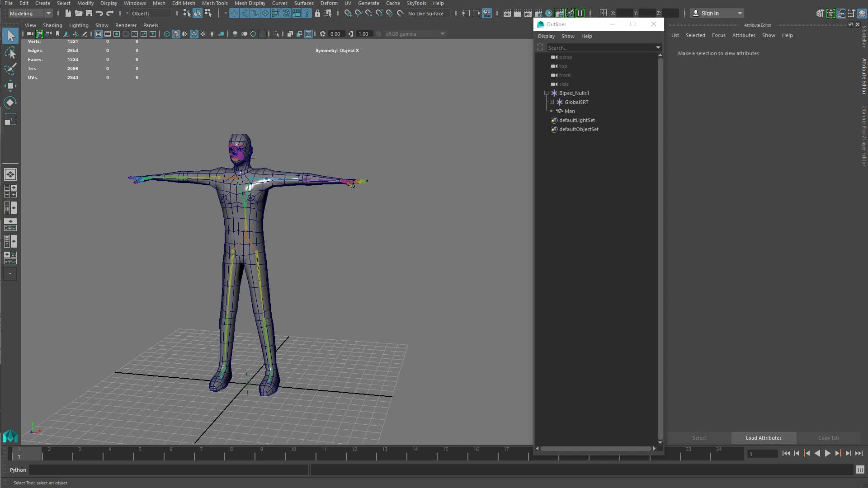Open the Mesh Tools menu

pyautogui.click(x=214, y=3)
